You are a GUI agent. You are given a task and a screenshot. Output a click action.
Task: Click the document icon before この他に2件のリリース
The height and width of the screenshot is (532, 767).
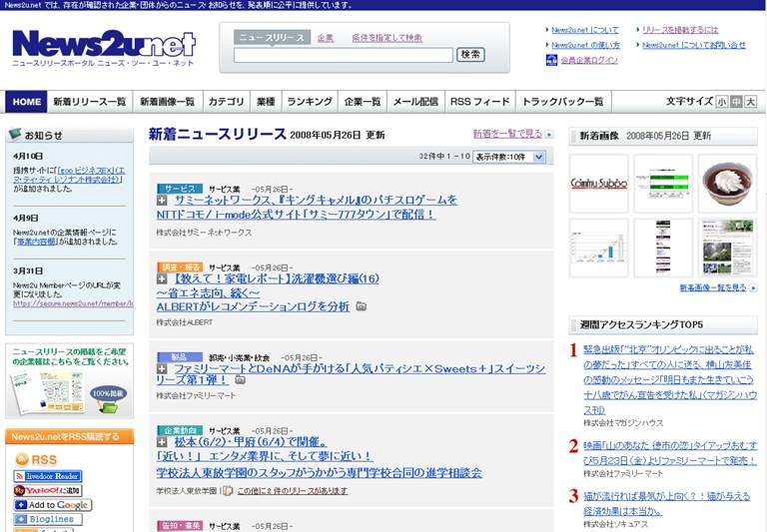(228, 491)
